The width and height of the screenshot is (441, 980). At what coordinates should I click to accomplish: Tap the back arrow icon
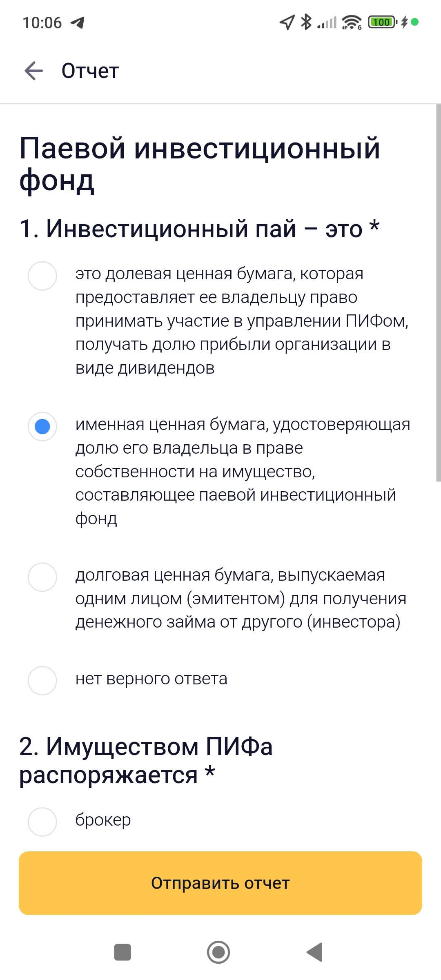34,71
